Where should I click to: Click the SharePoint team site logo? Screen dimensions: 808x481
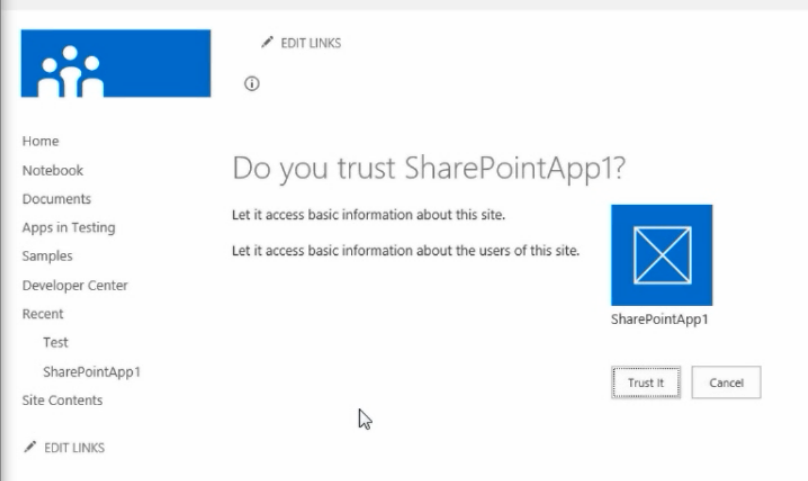tap(115, 63)
